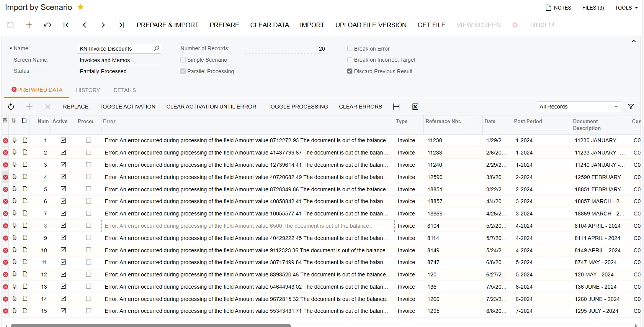Click UPLOAD FILE VERSION button
Screen dimensions: 644x327
[371, 25]
